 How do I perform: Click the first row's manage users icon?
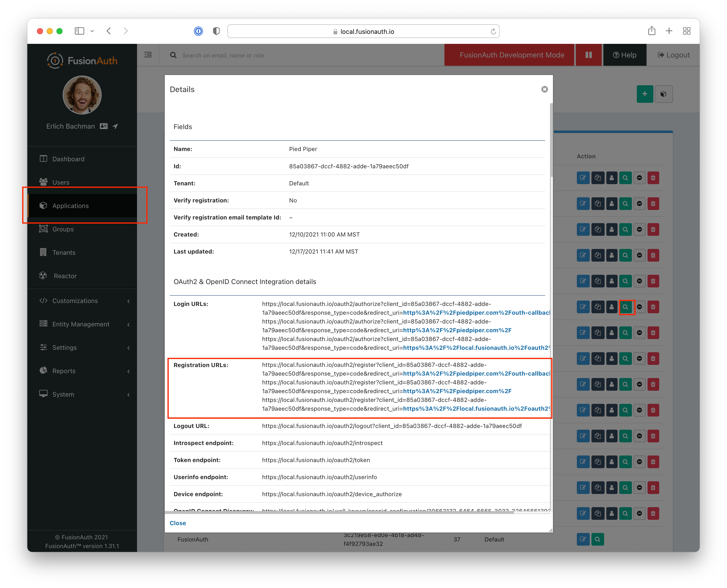[611, 178]
